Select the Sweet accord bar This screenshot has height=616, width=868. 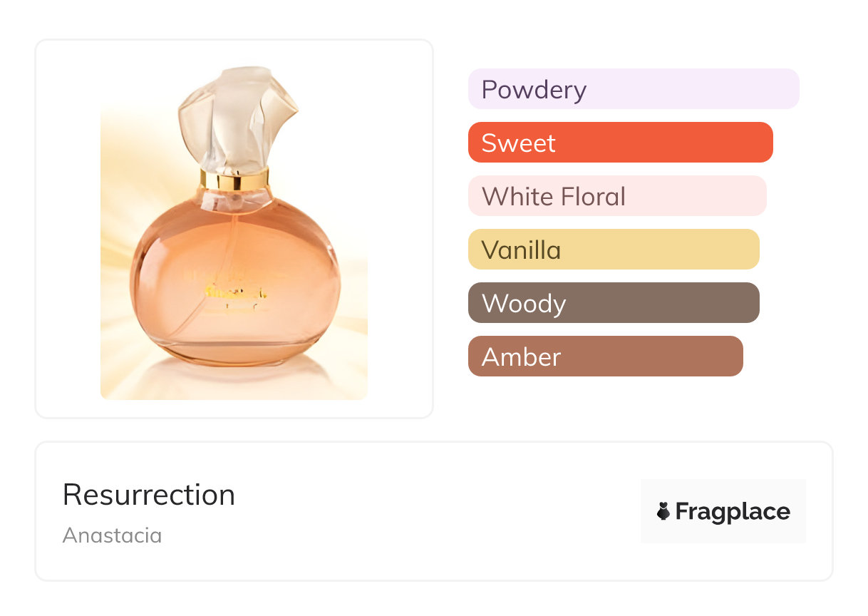pyautogui.click(x=620, y=143)
